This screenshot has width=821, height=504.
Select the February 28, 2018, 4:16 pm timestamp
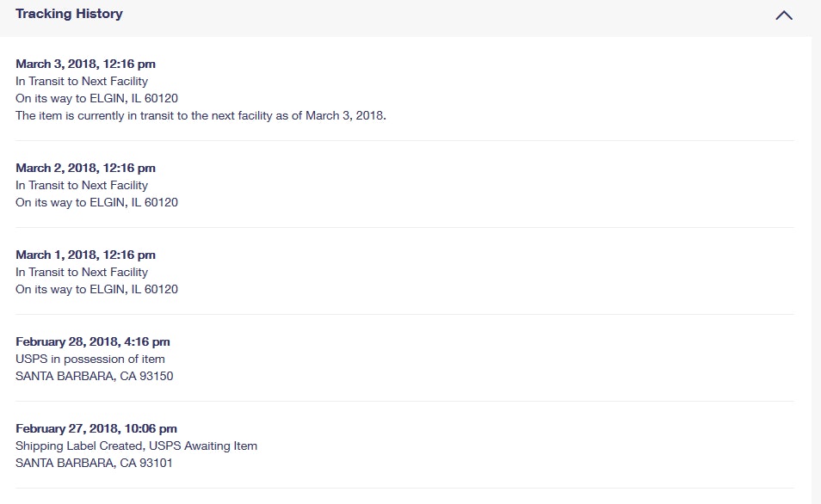coord(92,341)
